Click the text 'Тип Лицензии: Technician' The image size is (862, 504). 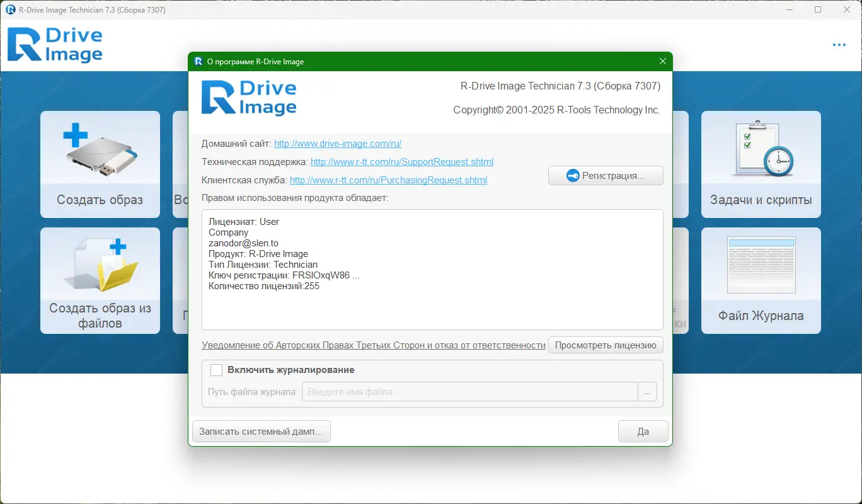pyautogui.click(x=263, y=265)
